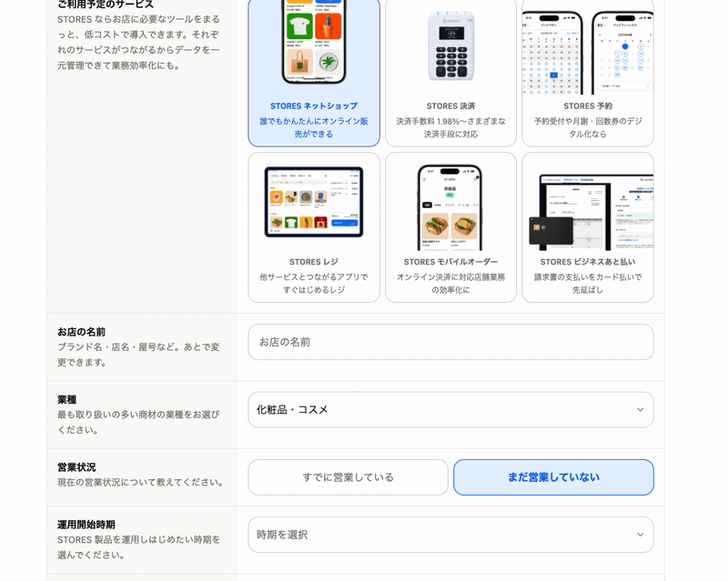This screenshot has height=581, width=728.
Task: Click the 業種 section label
Action: pyautogui.click(x=66, y=399)
